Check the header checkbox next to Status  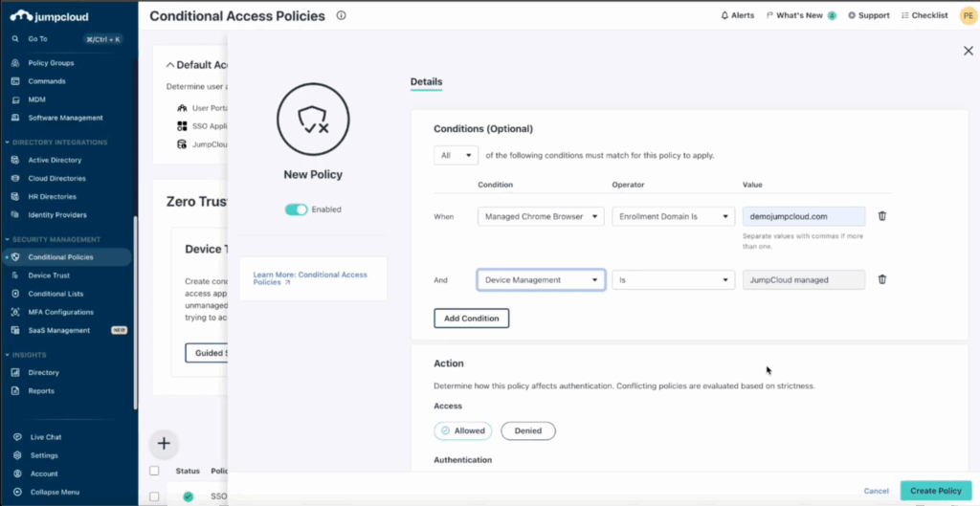154,471
